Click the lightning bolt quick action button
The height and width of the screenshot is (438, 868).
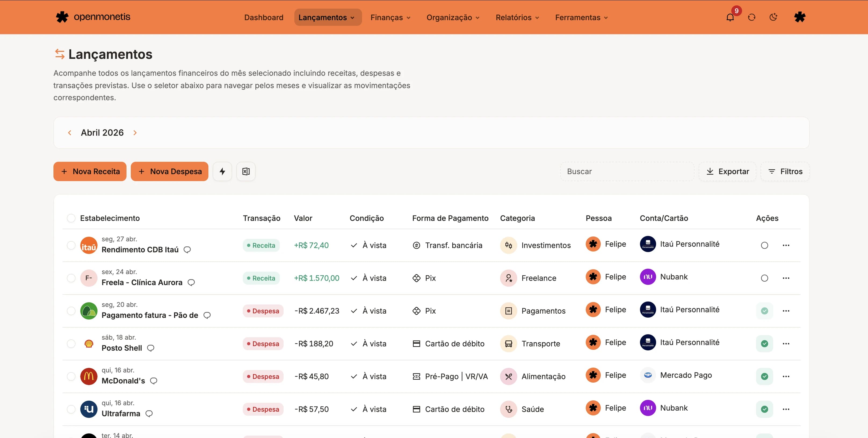[x=222, y=171]
